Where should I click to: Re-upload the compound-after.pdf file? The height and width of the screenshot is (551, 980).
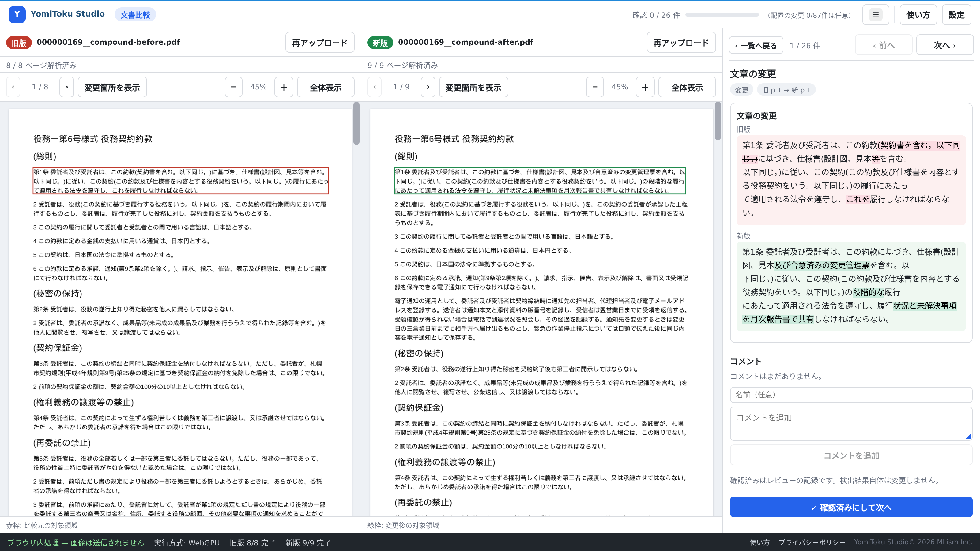[681, 43]
